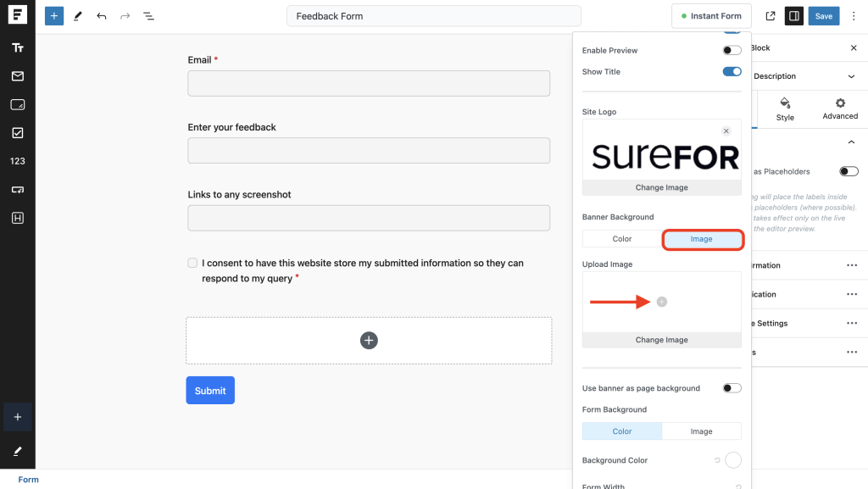Turn off the Show Title toggle
The height and width of the screenshot is (489, 868).
732,72
